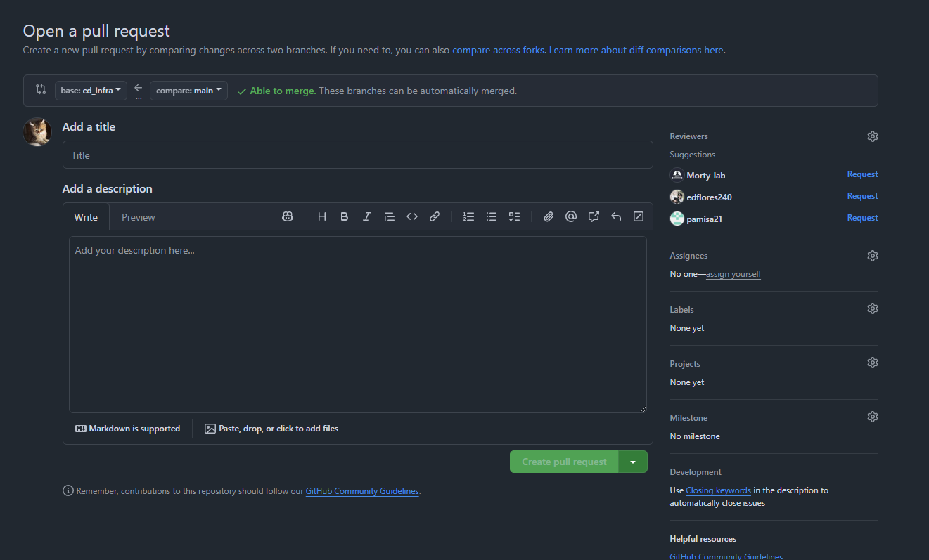Add a link using the chain icon

(435, 217)
